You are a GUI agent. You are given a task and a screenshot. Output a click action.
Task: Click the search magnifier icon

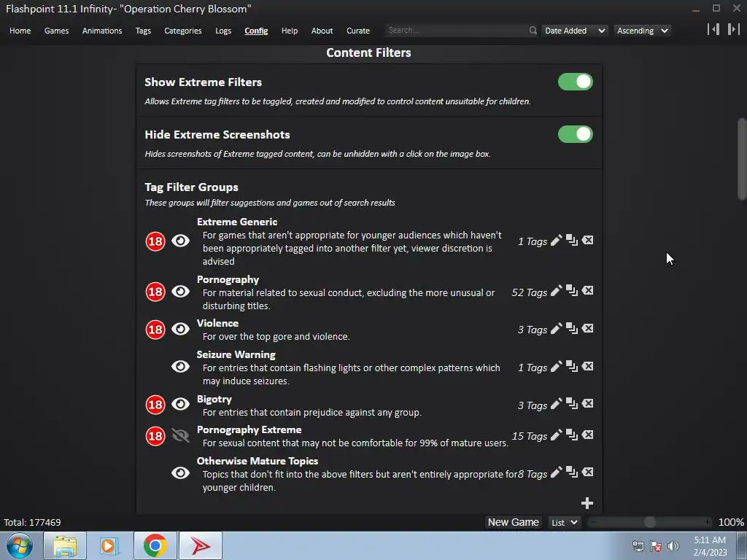(533, 31)
